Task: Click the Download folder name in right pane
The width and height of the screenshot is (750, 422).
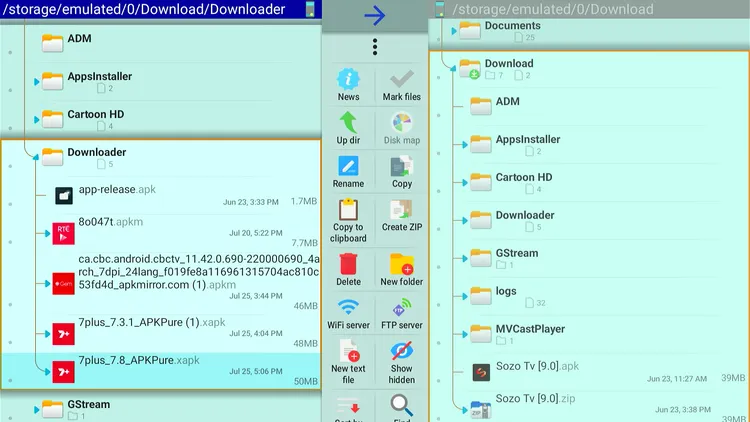Action: tap(509, 63)
